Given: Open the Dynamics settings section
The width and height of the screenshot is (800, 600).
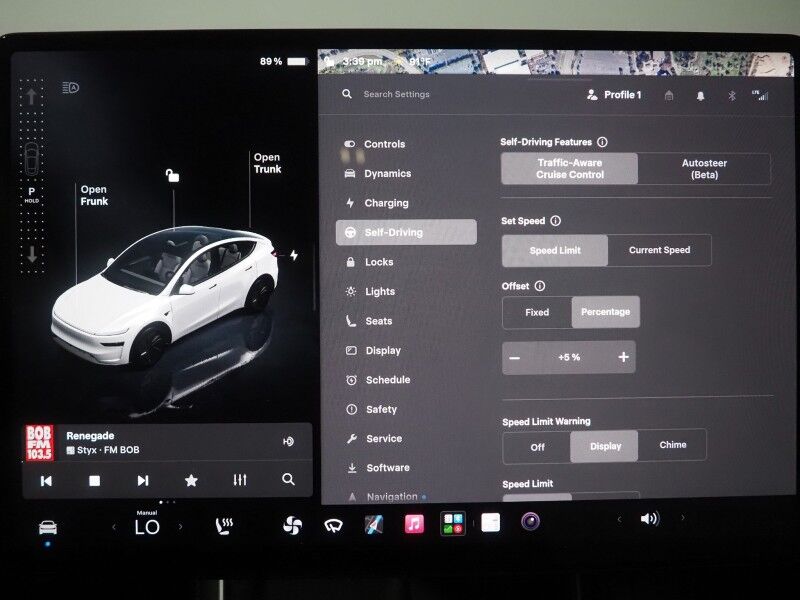Looking at the screenshot, I should point(378,173).
